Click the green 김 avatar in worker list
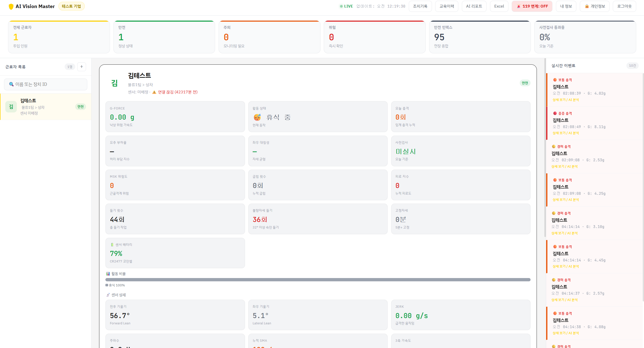644x348 pixels. (x=11, y=107)
